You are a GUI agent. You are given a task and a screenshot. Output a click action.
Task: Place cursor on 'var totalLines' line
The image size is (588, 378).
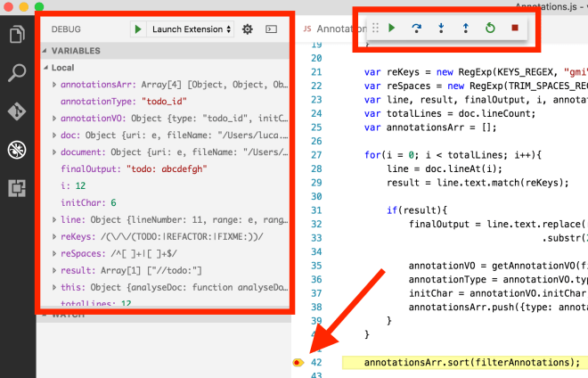(x=450, y=113)
